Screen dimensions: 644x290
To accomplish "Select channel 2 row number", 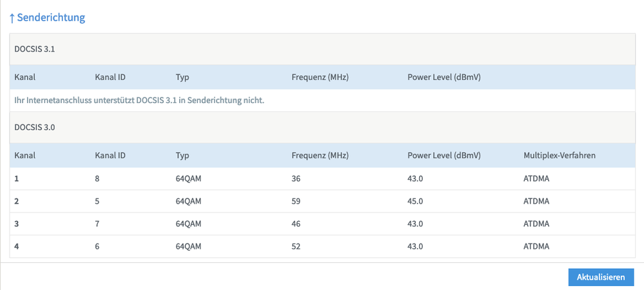I will 17,201.
